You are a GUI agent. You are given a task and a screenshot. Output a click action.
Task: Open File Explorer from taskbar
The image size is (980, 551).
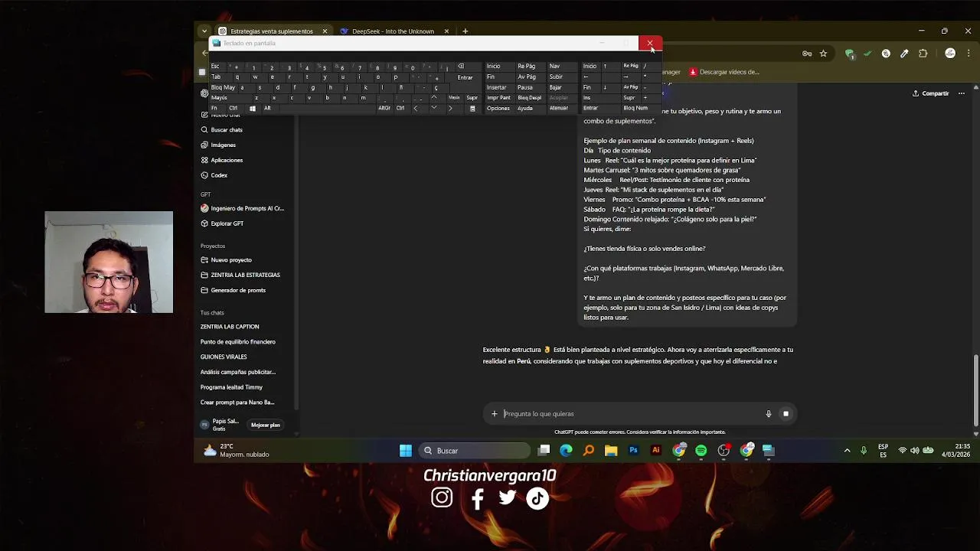pos(611,451)
